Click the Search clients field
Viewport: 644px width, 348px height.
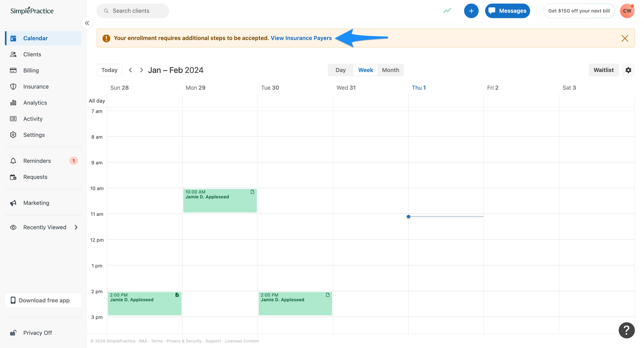tap(133, 11)
